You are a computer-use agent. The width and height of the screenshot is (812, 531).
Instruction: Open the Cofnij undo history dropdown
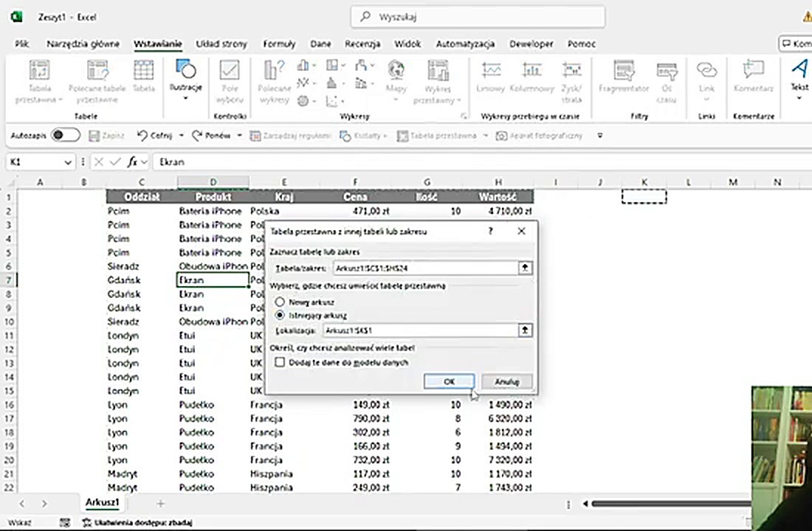click(182, 136)
